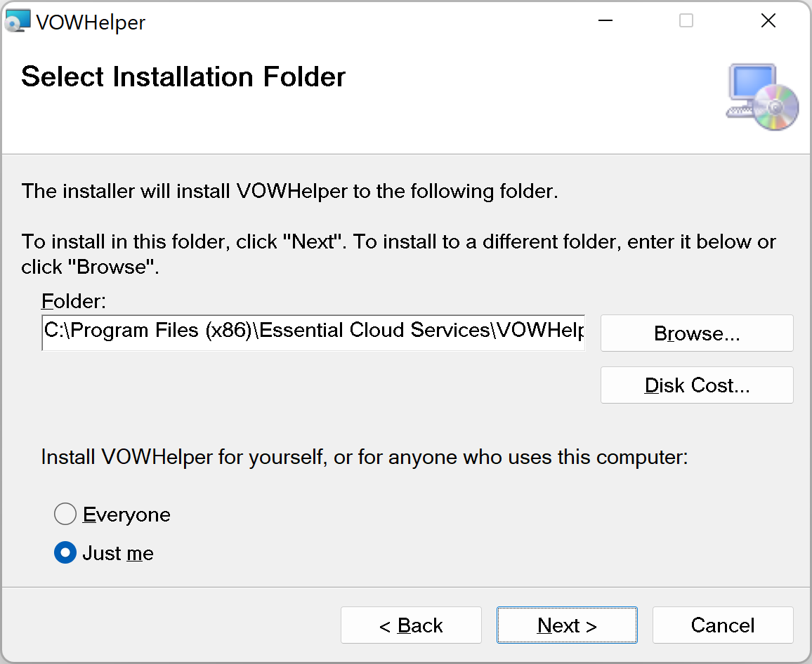Click the 'installer will install VOWHelper' sentence

(x=289, y=191)
